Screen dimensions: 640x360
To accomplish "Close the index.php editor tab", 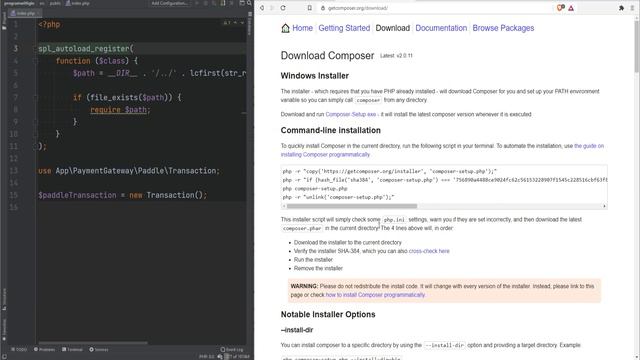I will 38,13.
